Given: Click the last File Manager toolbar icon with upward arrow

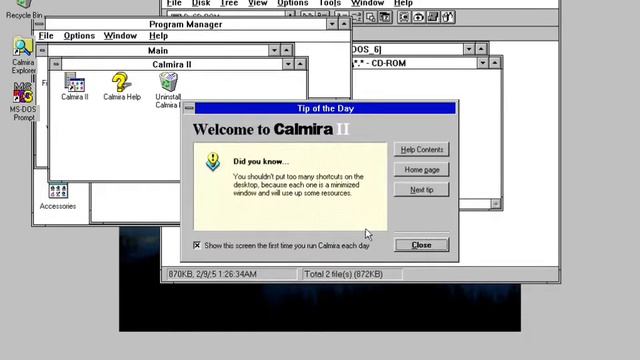Looking at the screenshot, I should click(448, 17).
